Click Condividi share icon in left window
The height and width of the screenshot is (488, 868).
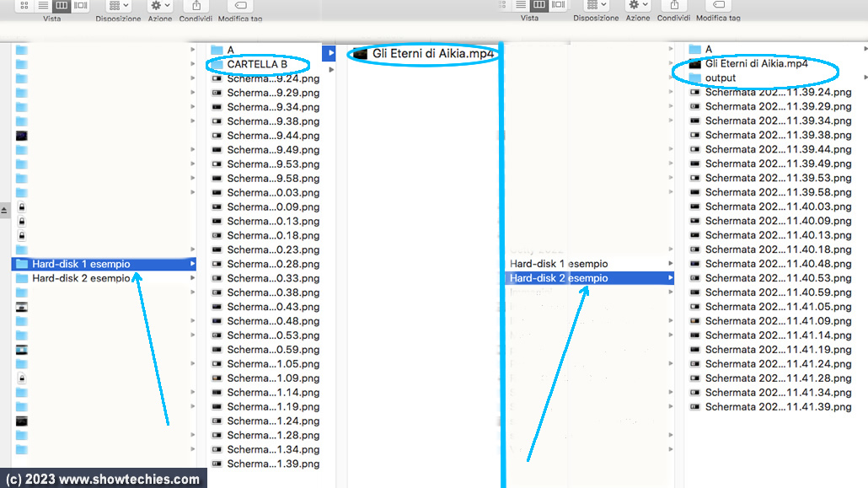point(196,6)
